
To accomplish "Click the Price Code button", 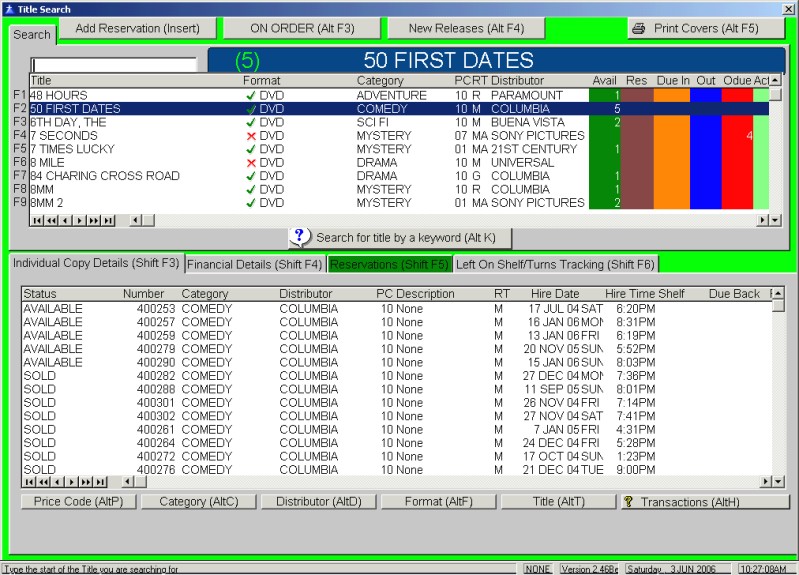I will coord(78,502).
